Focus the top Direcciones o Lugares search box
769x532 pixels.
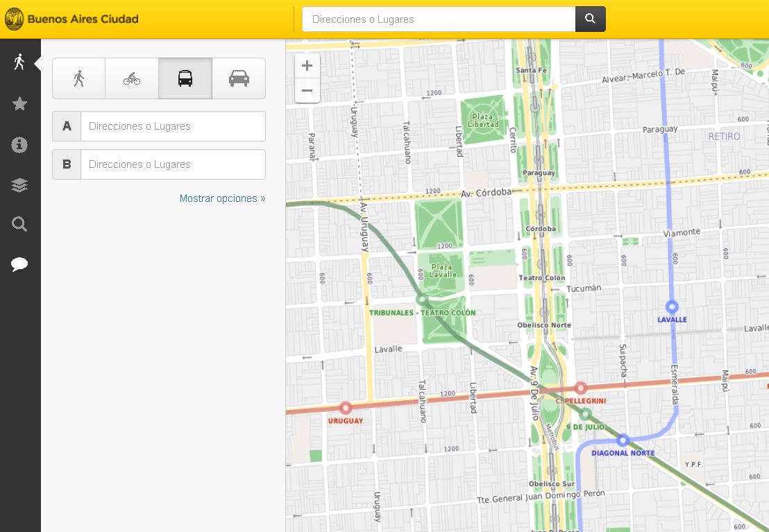coord(439,19)
